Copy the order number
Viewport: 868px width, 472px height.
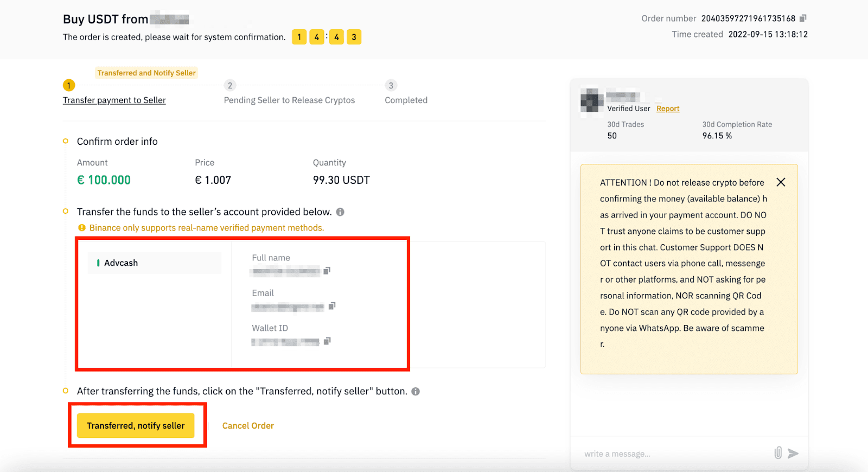(x=803, y=18)
